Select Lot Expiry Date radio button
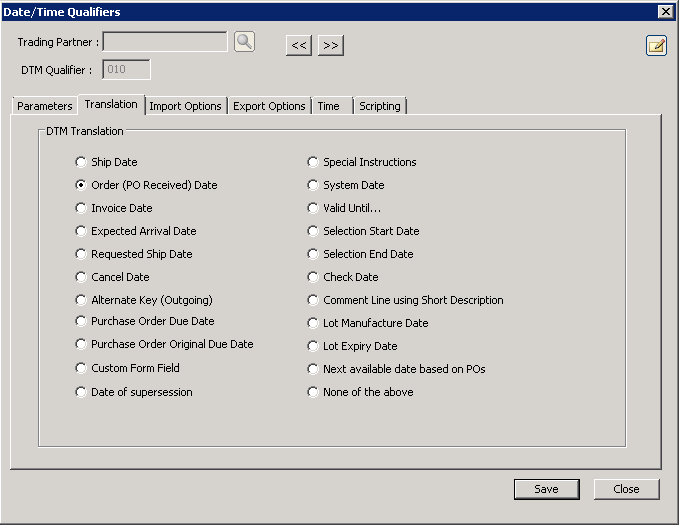The height and width of the screenshot is (525, 679). (313, 346)
